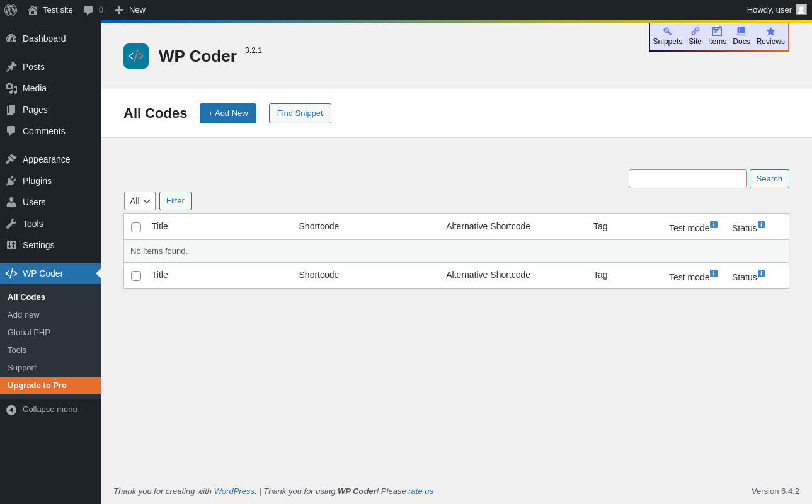Click the Media library icon
The width and height of the screenshot is (812, 504).
coord(11,88)
